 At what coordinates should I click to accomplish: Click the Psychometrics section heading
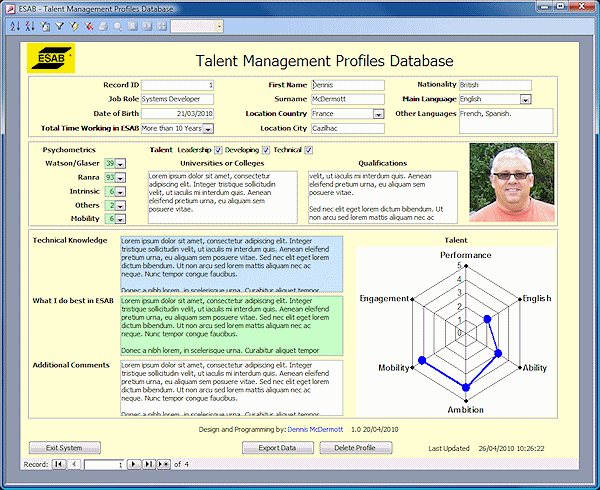(x=69, y=150)
